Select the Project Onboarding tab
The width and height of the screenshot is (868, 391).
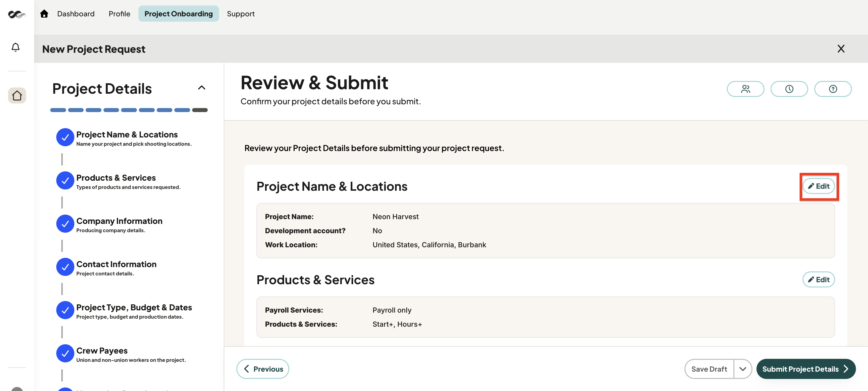coord(179,14)
